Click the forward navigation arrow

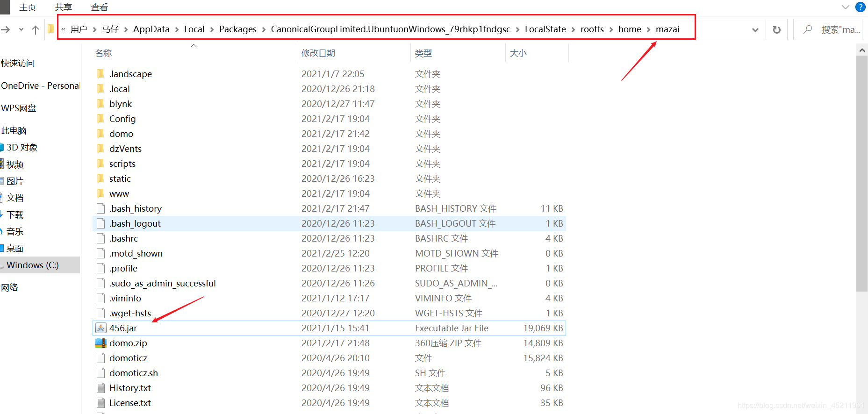click(x=6, y=29)
